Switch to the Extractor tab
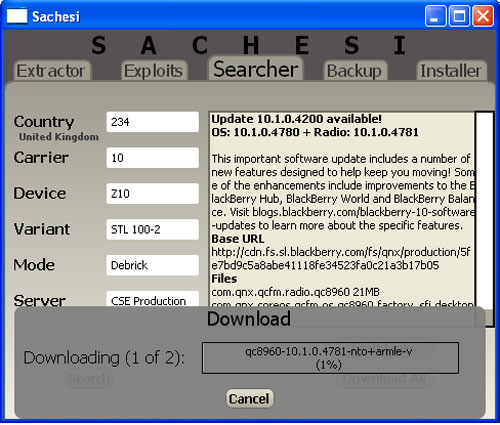Screen dimensions: 500x425 [x=52, y=71]
